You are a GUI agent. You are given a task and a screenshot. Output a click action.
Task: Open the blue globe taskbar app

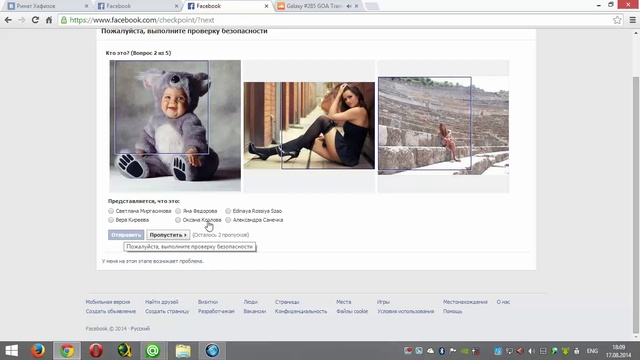pos(212,351)
